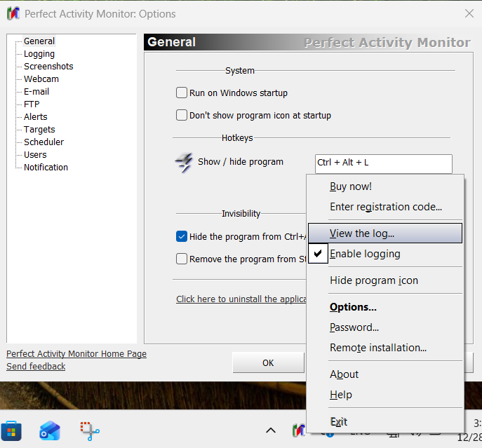Open Microsoft Store from the taskbar
The image size is (482, 448).
pyautogui.click(x=12, y=430)
